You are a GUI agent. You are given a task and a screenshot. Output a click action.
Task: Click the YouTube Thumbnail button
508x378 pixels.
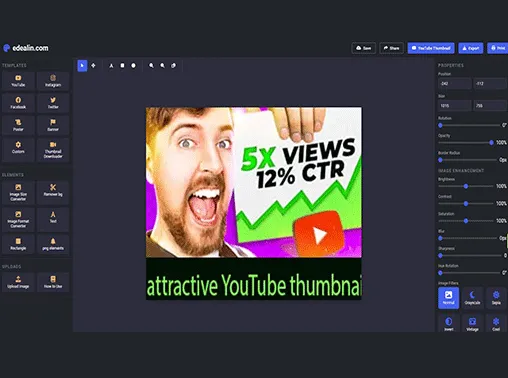[431, 48]
